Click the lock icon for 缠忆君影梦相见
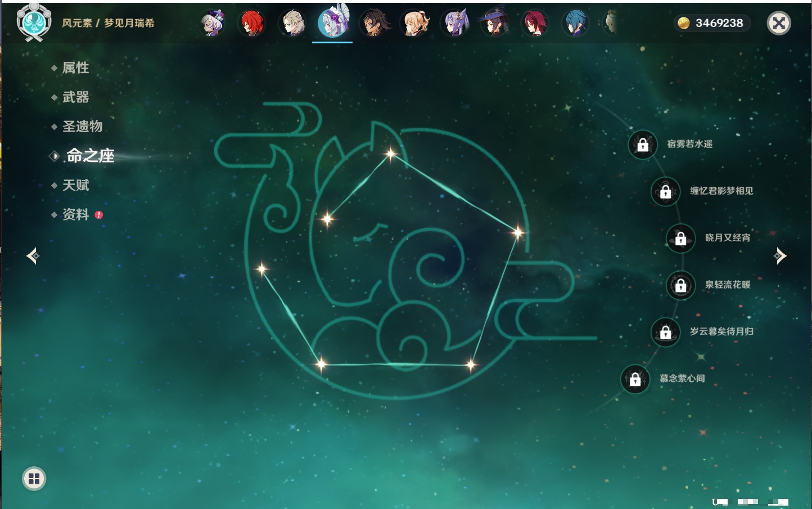 click(666, 191)
